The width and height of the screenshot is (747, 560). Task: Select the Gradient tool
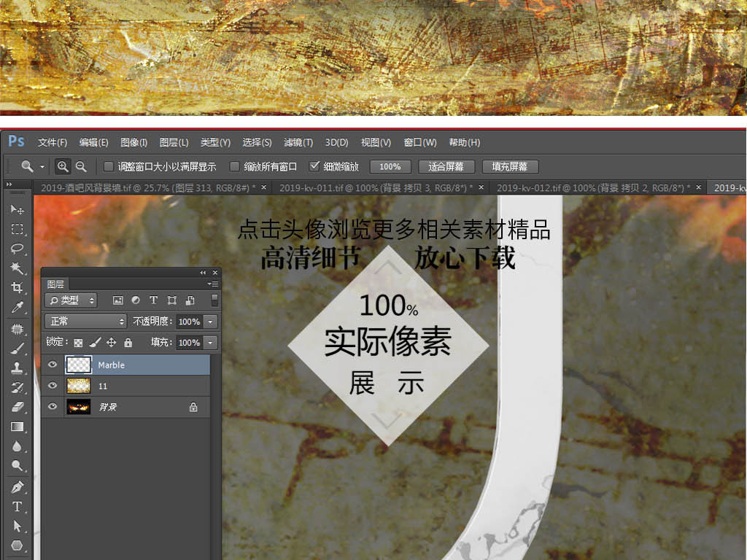tap(18, 427)
